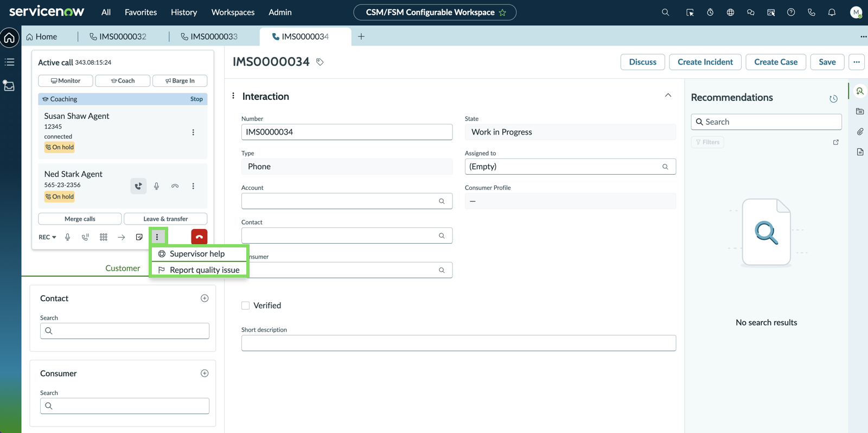Click the hold-call icon for Ned Stark Agent
Viewport: 868px width, 433px height.
click(138, 186)
